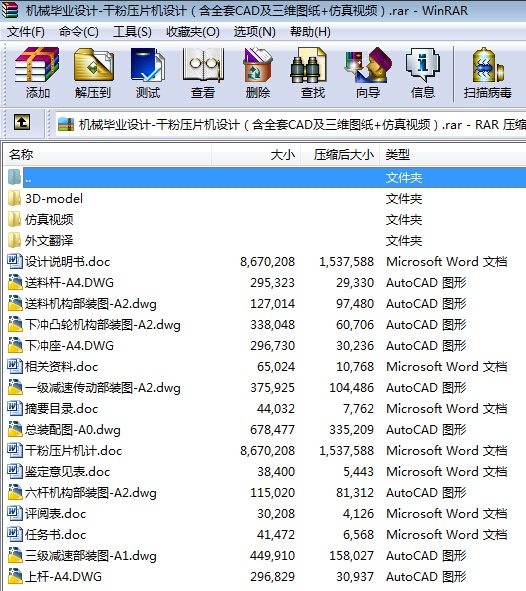Click Word icon of 鉴定意见表.doc

(14, 471)
